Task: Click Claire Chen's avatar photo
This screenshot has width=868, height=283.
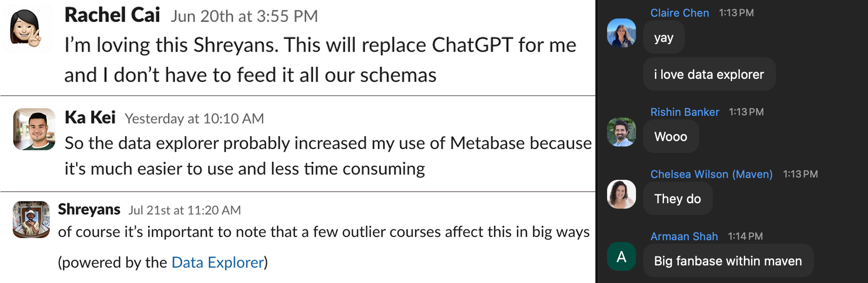Action: [x=621, y=34]
